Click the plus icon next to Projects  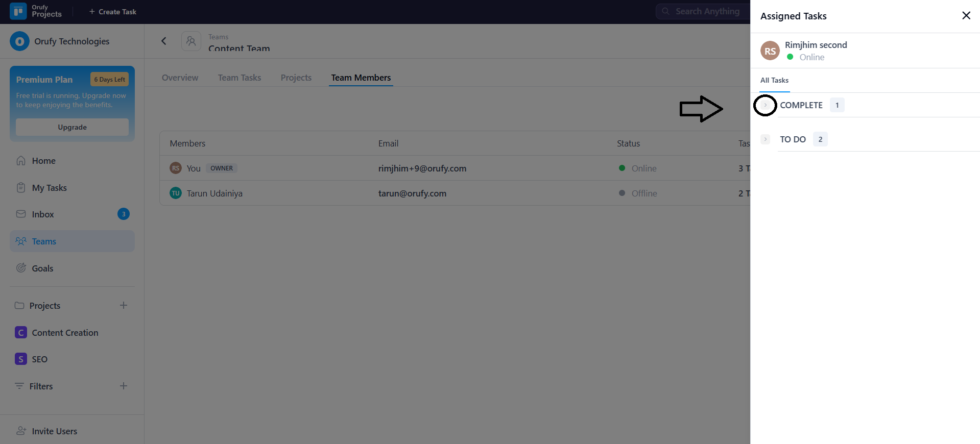124,306
